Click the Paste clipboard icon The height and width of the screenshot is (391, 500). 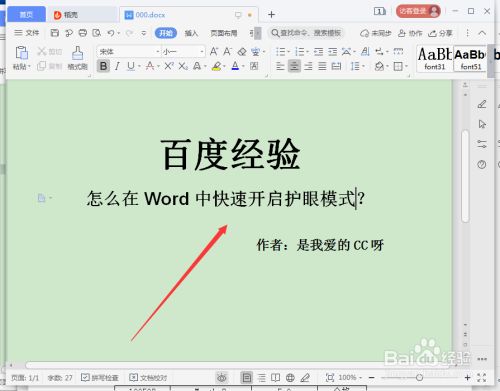21,53
